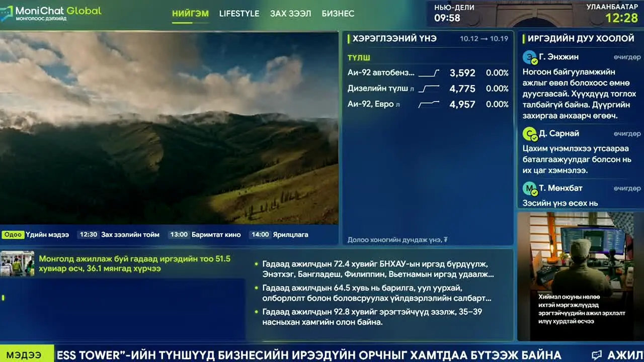The height and width of the screenshot is (362, 644).
Task: Click the sparkline chart for Аи-92, Евро
Action: 429,105
